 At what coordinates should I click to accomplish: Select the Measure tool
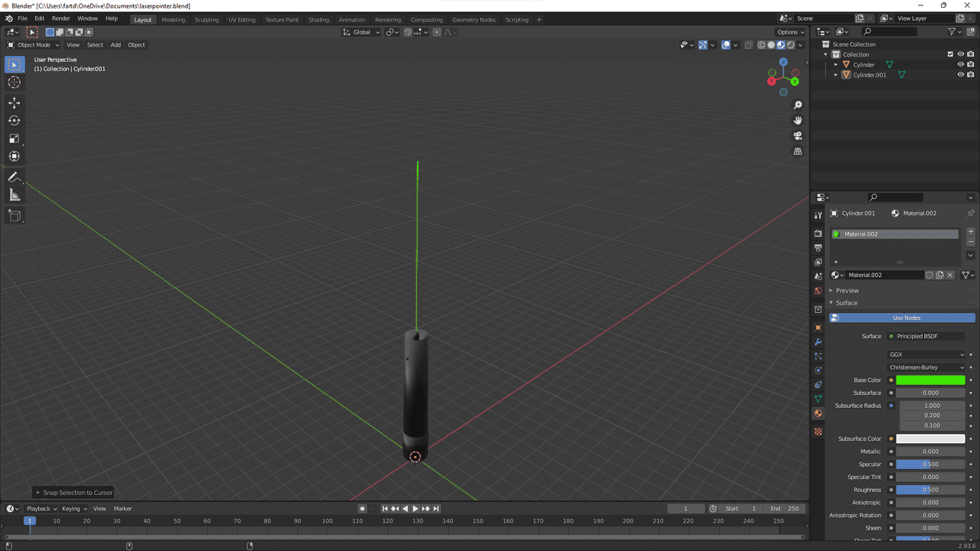pyautogui.click(x=15, y=195)
